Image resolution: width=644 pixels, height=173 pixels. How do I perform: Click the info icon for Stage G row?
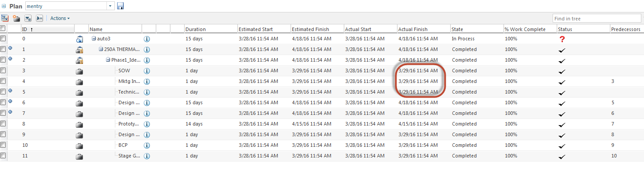coord(147,156)
